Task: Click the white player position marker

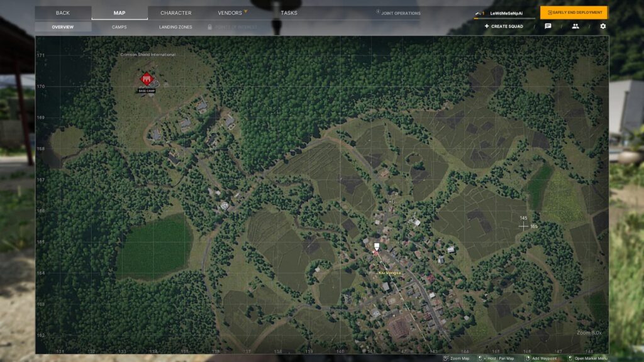Action: point(376,246)
